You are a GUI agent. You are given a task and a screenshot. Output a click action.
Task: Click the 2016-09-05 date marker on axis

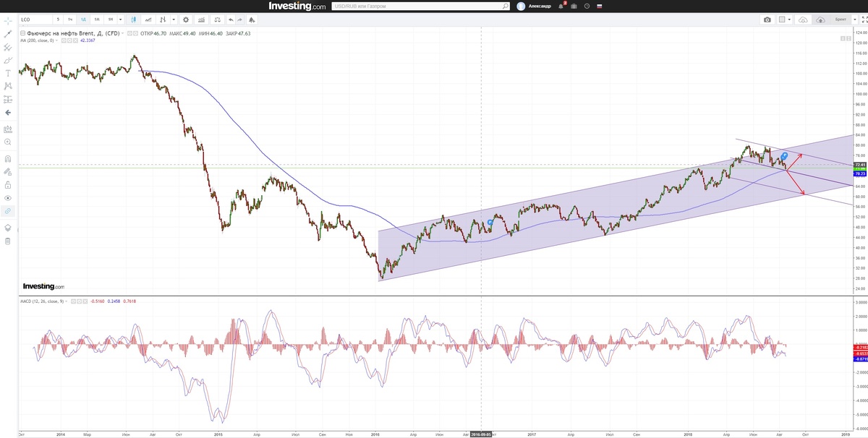(481, 434)
